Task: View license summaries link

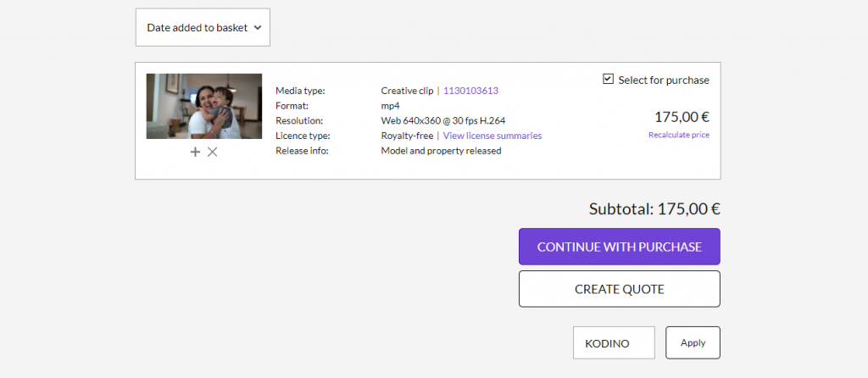Action: [x=492, y=136]
